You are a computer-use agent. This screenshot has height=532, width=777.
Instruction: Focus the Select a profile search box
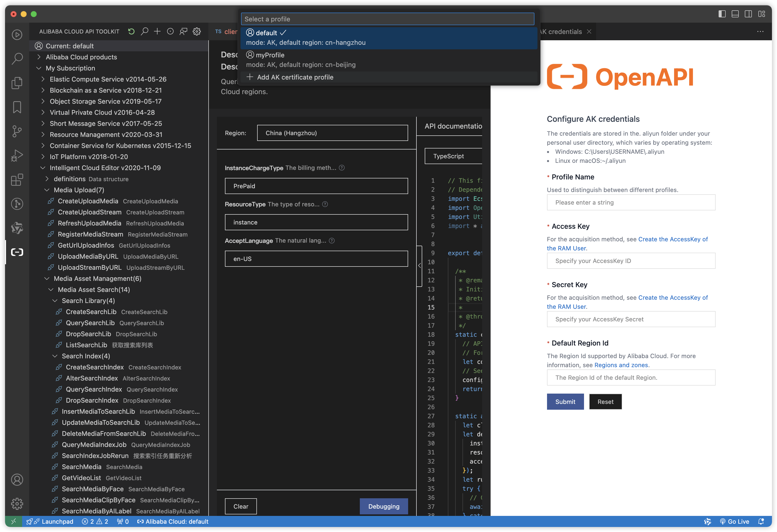click(x=387, y=19)
